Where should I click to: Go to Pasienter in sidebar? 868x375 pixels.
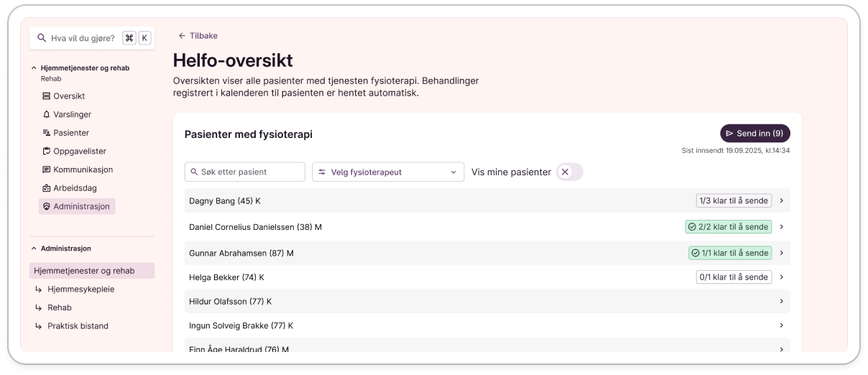[70, 133]
